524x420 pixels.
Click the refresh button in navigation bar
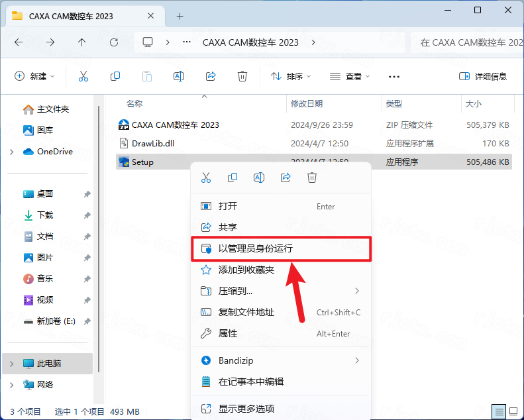(x=114, y=42)
